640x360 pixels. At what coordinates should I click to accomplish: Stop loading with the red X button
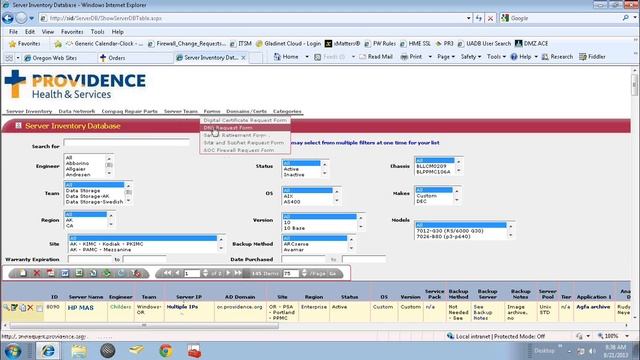pyautogui.click(x=490, y=18)
